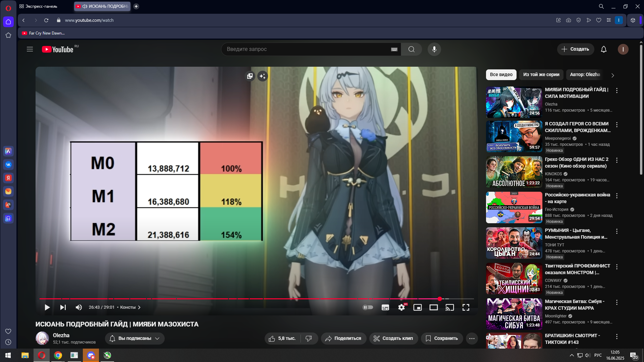Viewport: 644px width, 362px height.
Task: Open chapter list Консты
Action: coord(130,307)
